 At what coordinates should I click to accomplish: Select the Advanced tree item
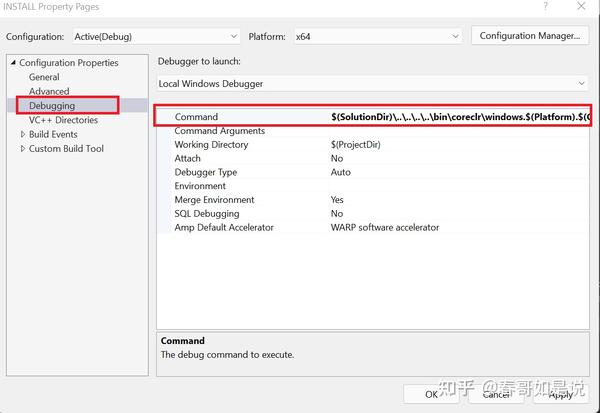click(x=49, y=91)
